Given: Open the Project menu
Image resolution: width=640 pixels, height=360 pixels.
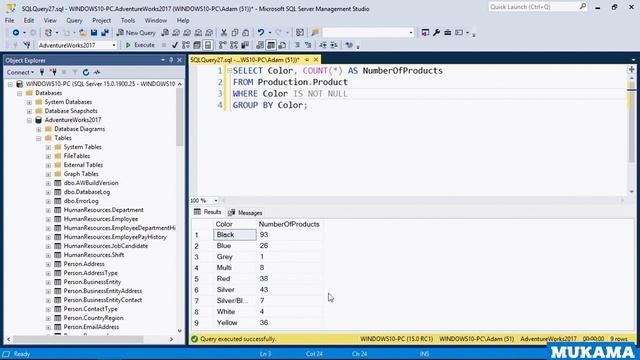Looking at the screenshot, I should point(101,20).
